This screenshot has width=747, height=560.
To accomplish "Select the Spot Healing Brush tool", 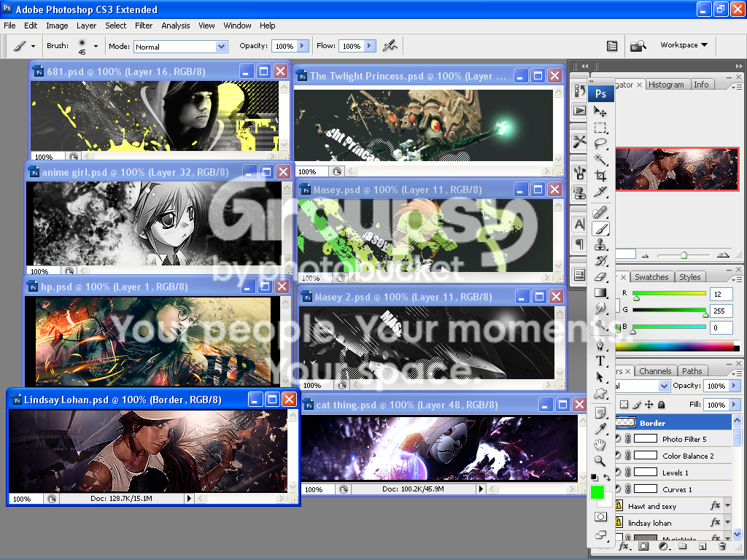I will [600, 212].
